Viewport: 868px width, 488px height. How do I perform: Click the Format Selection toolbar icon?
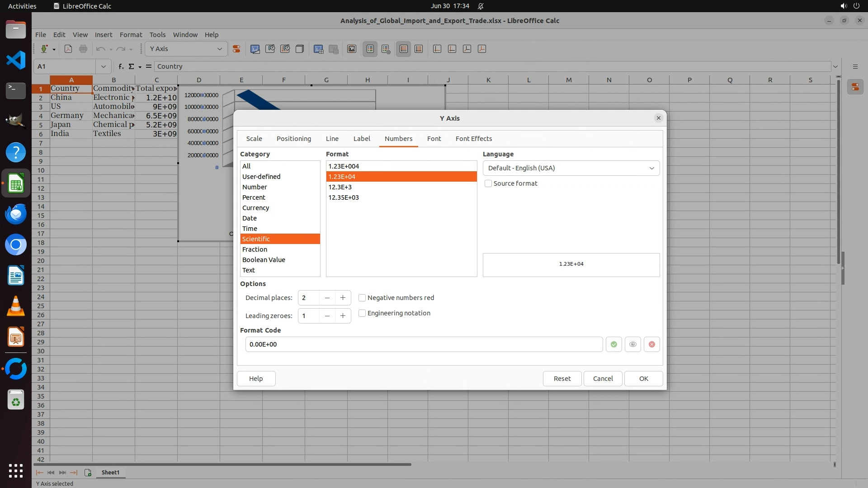point(236,49)
